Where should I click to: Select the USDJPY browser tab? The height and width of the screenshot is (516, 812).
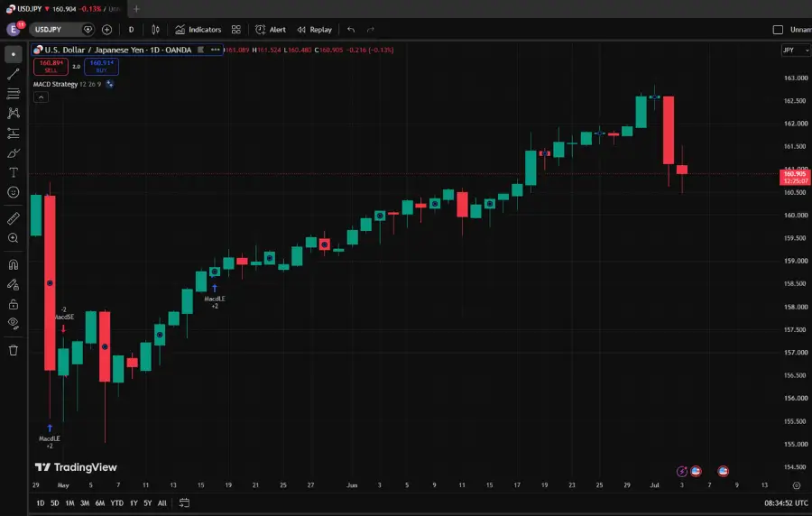coord(62,9)
